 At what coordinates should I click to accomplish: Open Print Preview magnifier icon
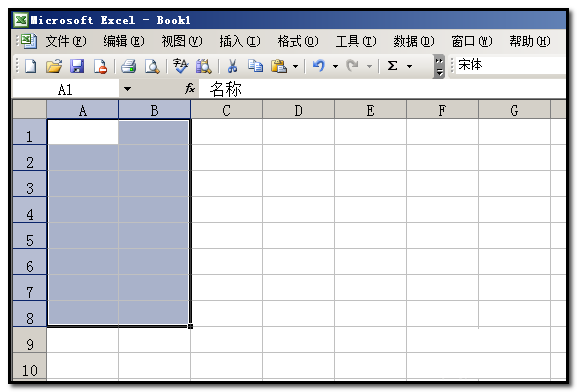[152, 67]
